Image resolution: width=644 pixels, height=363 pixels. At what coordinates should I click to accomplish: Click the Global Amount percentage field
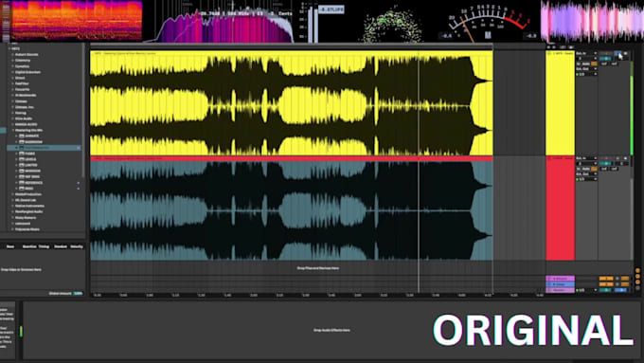pos(78,294)
